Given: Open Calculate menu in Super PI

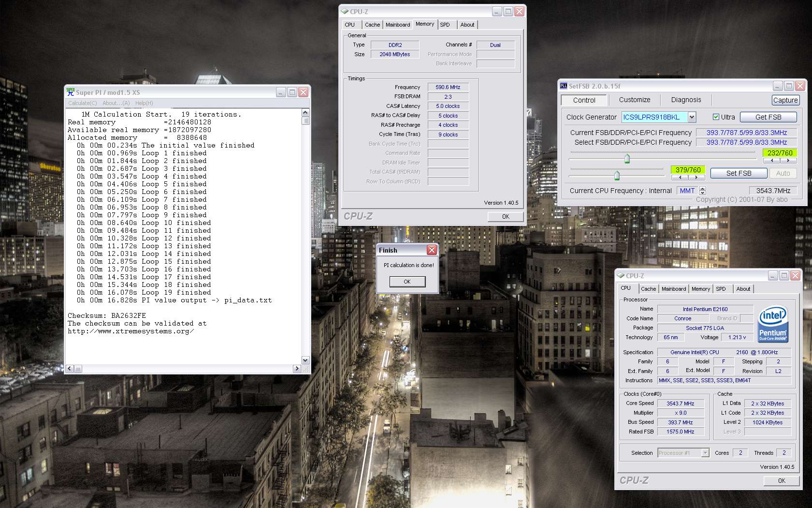Looking at the screenshot, I should [x=82, y=103].
